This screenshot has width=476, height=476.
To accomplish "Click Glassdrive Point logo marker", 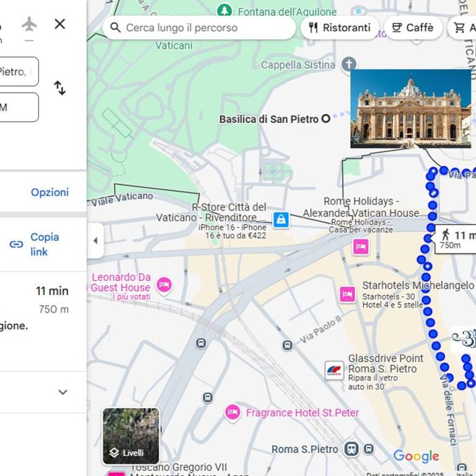I will (334, 371).
